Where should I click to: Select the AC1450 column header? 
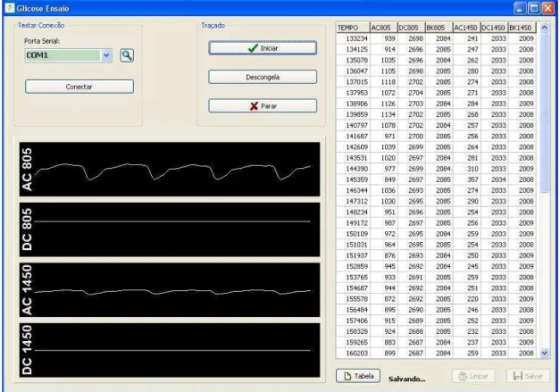coord(466,28)
